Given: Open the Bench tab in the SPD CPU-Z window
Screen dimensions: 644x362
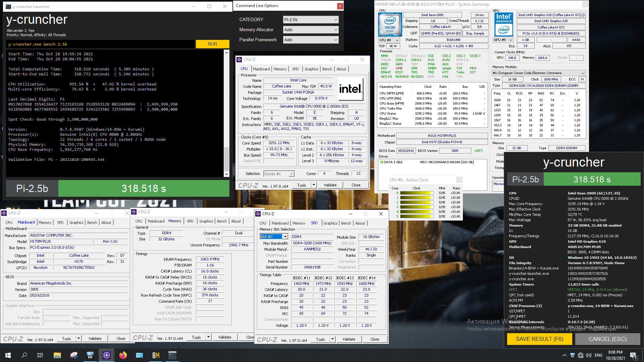Looking at the screenshot, I should click(346, 223).
